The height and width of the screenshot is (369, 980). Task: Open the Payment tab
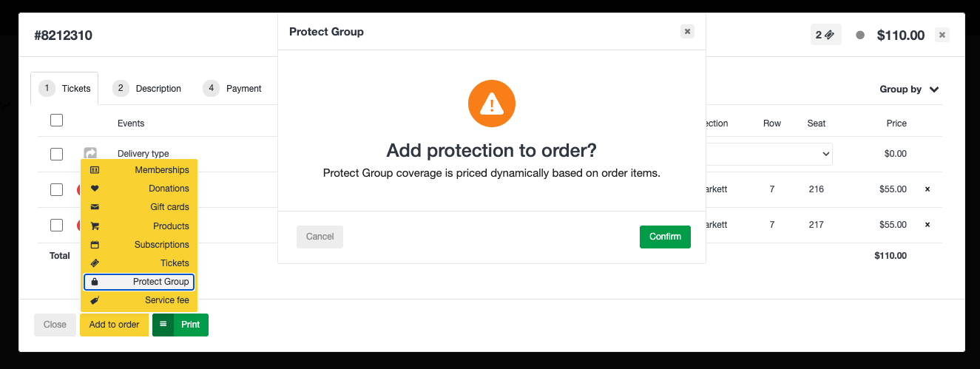[x=233, y=88]
